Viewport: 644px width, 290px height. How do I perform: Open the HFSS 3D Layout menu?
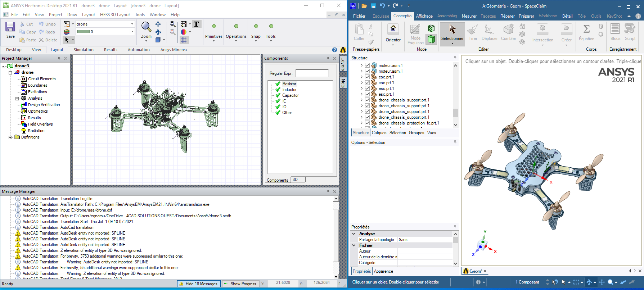pos(115,15)
